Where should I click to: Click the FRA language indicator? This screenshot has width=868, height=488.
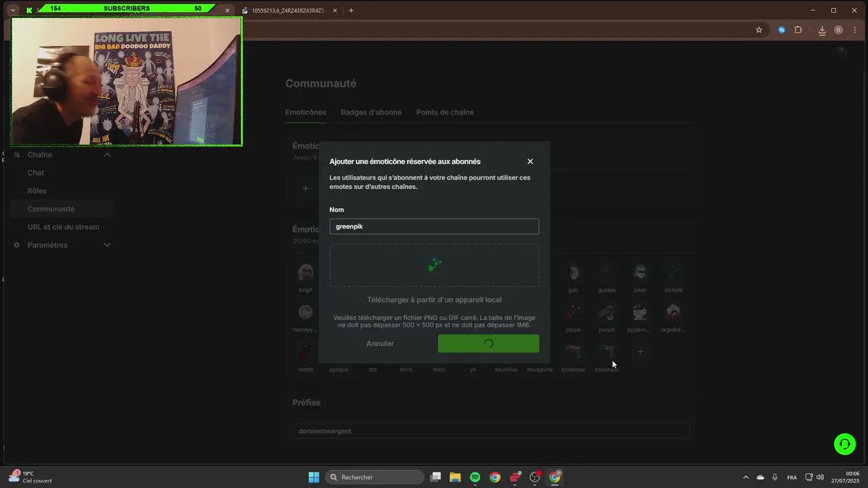[x=791, y=477]
